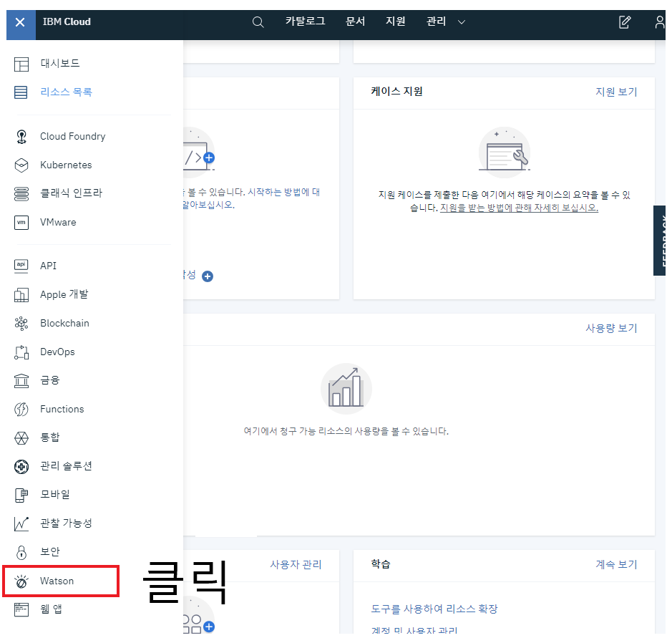Close the navigation menu with X icon
Image resolution: width=672 pixels, height=643 pixels.
point(20,22)
